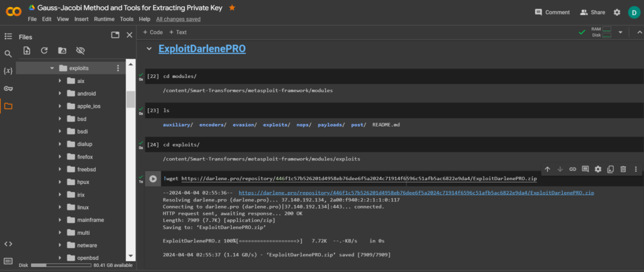Open the secrets key panel
Image resolution: width=644 pixels, height=272 pixels.
pos(8,88)
